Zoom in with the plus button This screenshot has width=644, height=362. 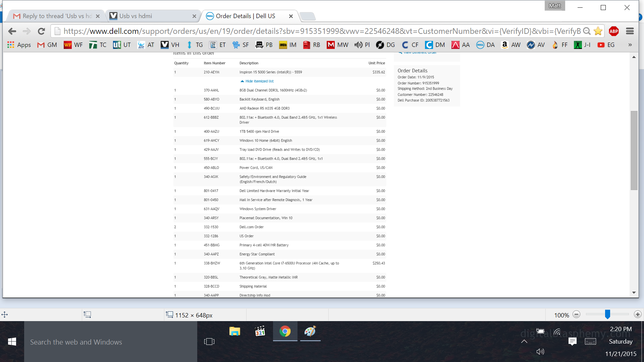tap(638, 314)
